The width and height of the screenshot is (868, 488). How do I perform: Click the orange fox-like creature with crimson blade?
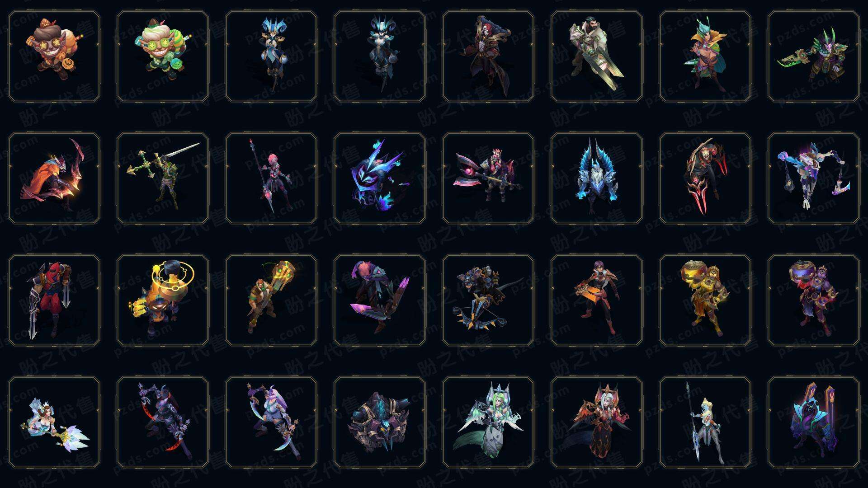[54, 178]
